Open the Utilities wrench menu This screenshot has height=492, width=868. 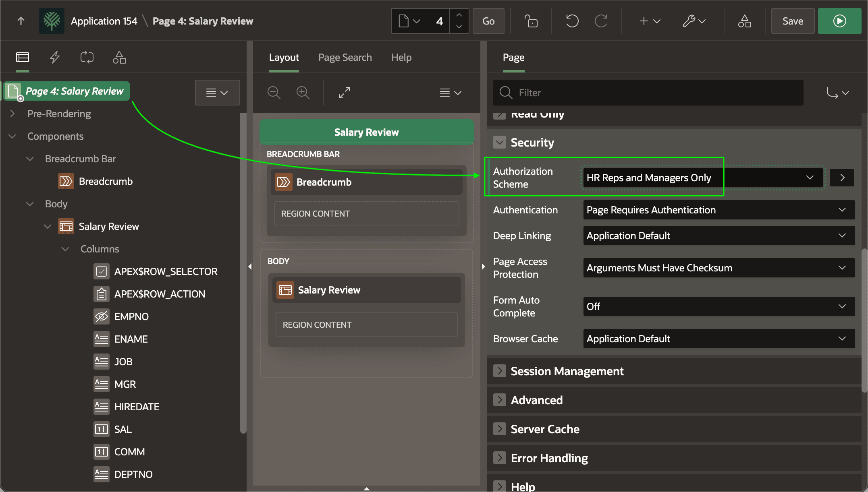coord(694,21)
